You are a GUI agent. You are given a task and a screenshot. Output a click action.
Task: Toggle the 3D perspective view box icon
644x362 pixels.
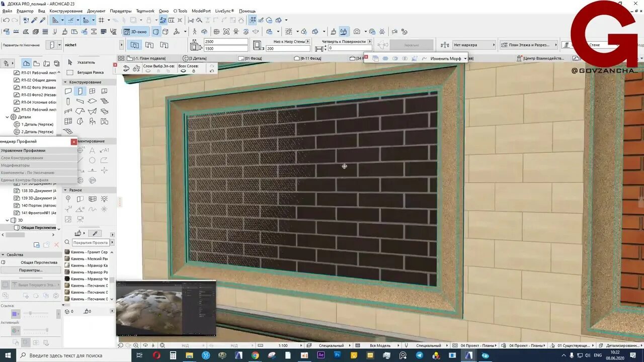click(156, 32)
